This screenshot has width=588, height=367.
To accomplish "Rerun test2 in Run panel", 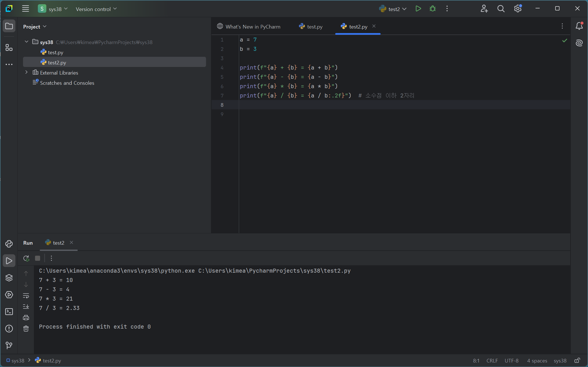I will [x=26, y=258].
